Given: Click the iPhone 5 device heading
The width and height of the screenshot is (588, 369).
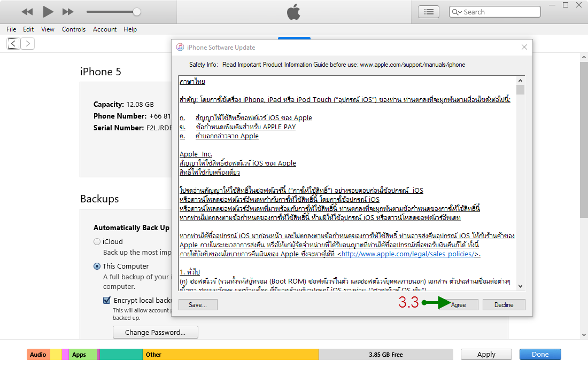Looking at the screenshot, I should [x=100, y=72].
